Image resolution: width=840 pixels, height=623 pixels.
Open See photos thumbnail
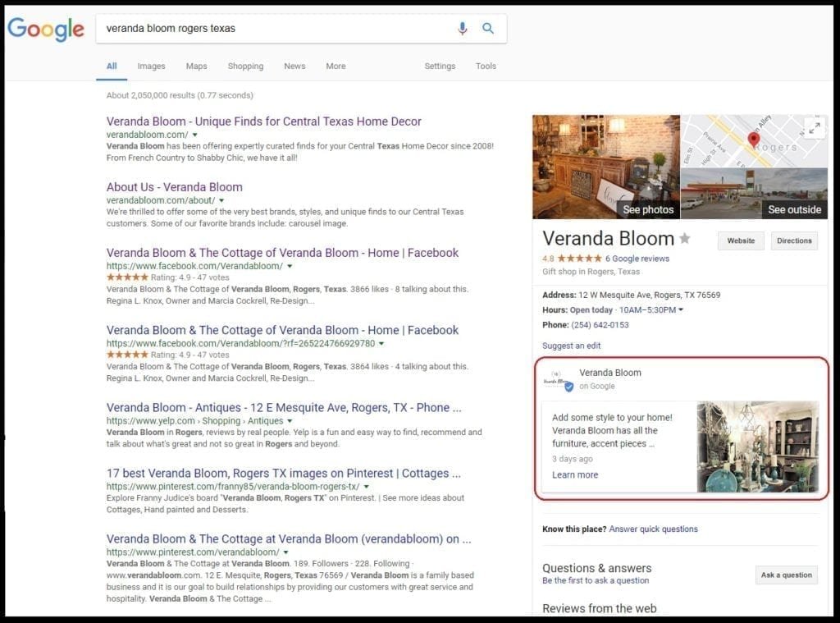tap(606, 167)
